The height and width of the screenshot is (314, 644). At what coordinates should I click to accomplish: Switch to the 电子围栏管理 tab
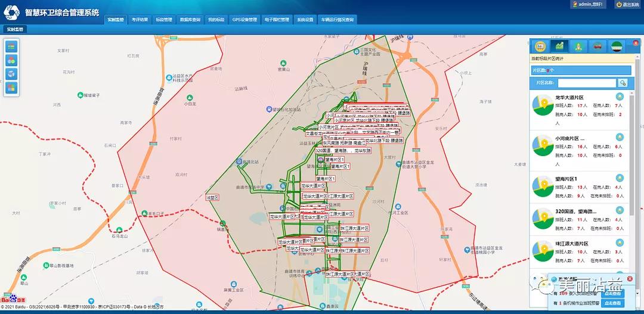(x=277, y=20)
